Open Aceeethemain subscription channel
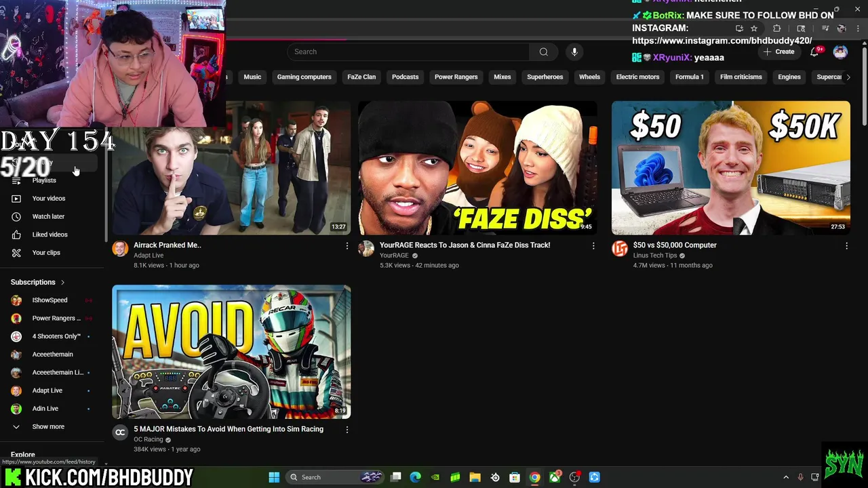 tap(53, 354)
